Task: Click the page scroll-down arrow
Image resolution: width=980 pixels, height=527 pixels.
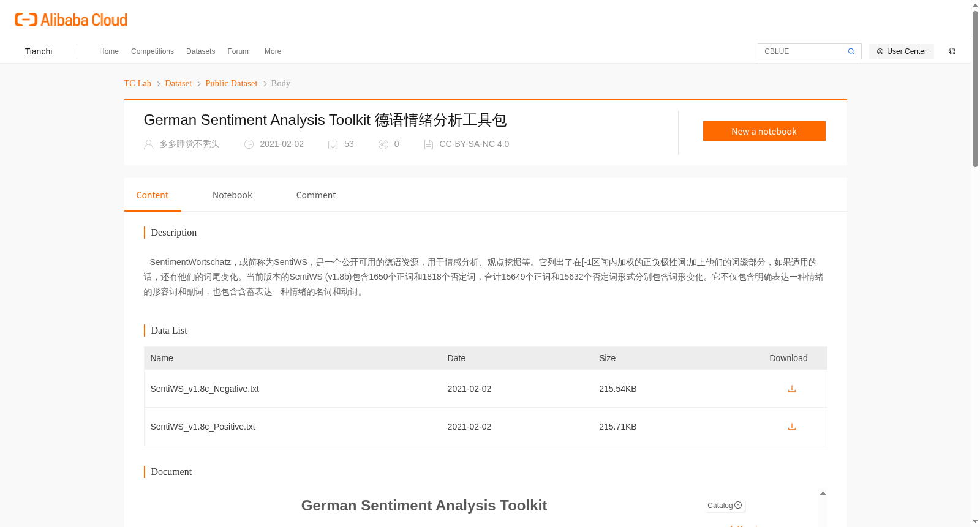Action: (975, 521)
